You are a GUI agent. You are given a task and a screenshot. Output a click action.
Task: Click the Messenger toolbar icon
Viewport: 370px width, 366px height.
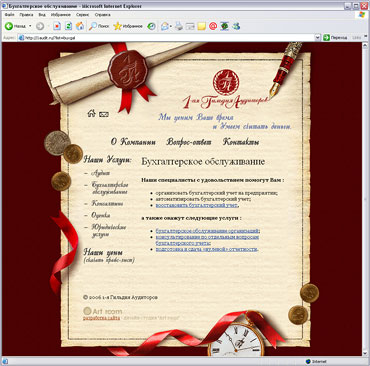click(x=236, y=26)
